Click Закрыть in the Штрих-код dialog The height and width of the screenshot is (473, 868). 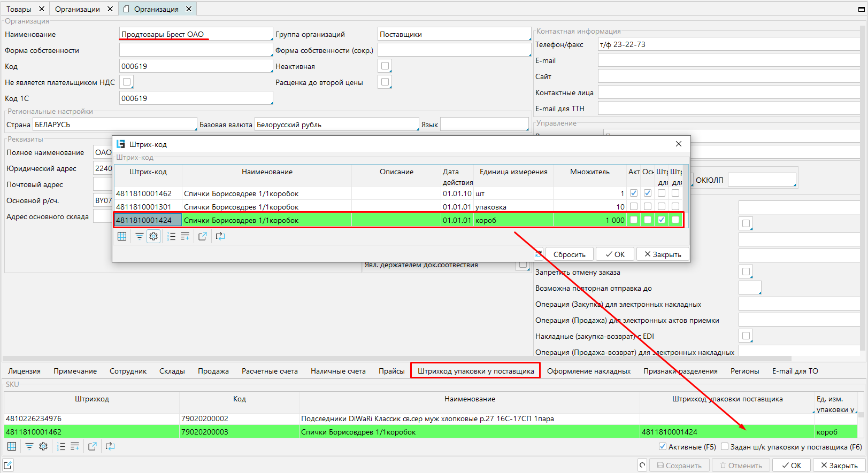(663, 254)
